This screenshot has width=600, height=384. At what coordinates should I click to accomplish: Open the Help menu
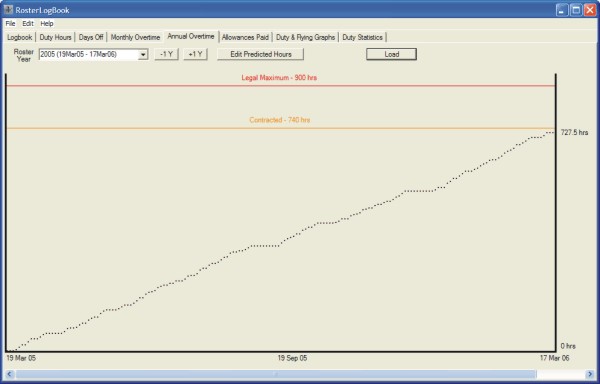(47, 24)
